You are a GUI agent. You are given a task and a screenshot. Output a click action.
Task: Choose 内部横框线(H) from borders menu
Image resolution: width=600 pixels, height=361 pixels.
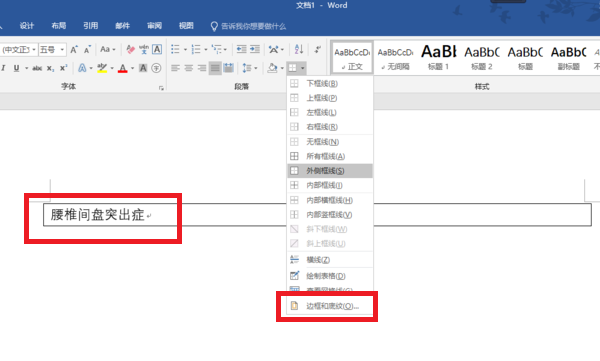point(330,200)
